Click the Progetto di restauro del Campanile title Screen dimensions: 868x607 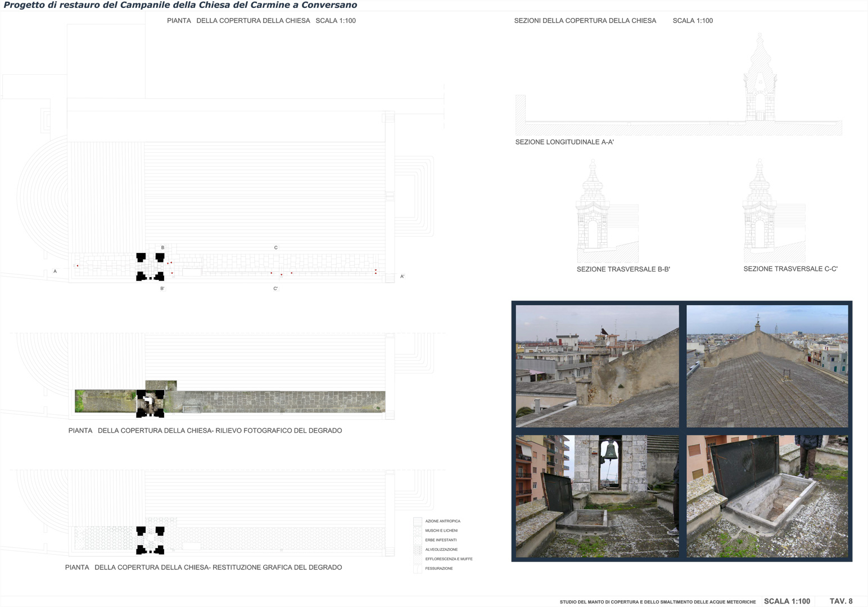[180, 5]
